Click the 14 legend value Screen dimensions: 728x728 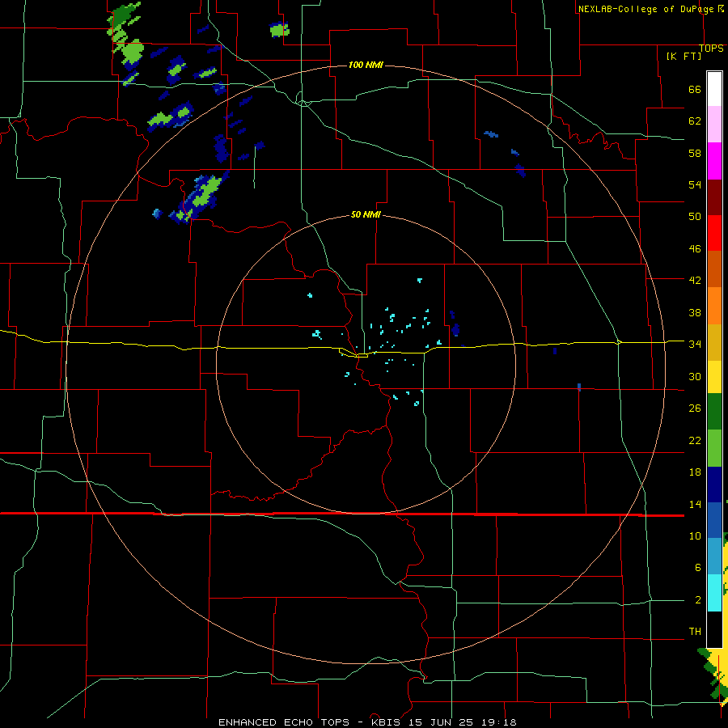[695, 504]
